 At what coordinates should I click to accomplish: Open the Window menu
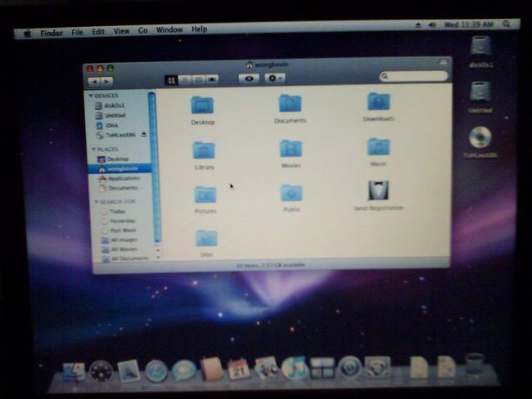coord(169,29)
